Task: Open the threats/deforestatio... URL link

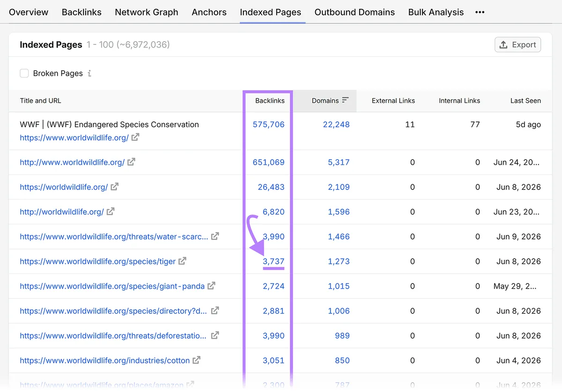Action: tap(113, 335)
